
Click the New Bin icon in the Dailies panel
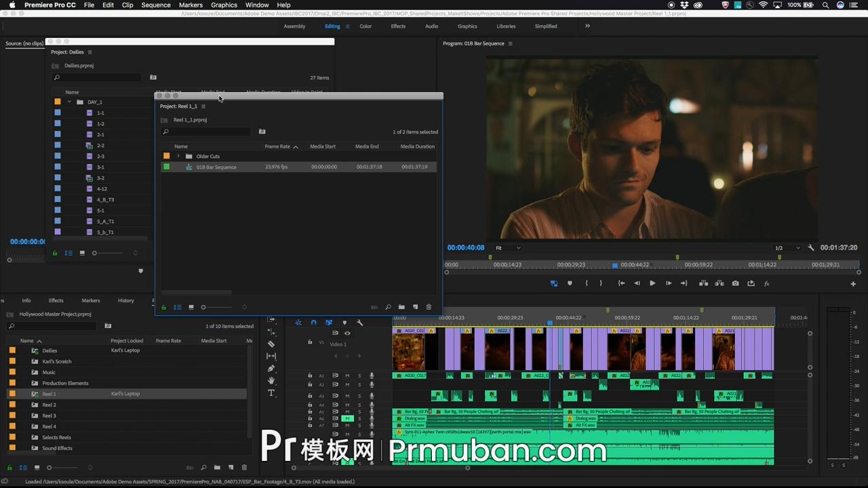point(153,77)
